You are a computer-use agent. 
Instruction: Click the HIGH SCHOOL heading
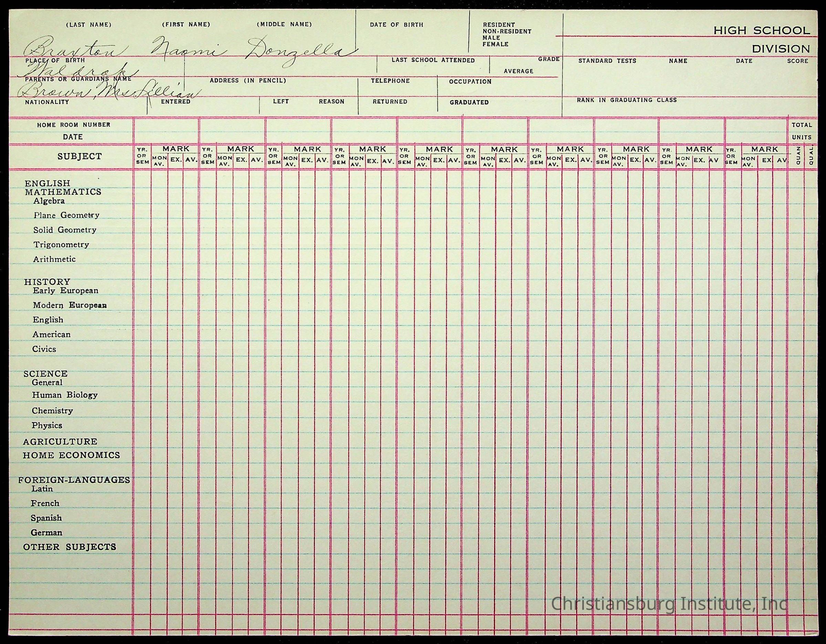pyautogui.click(x=762, y=31)
